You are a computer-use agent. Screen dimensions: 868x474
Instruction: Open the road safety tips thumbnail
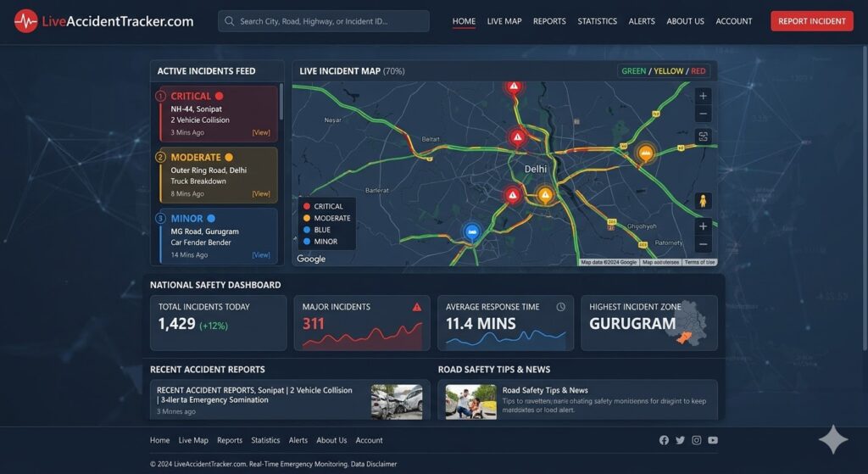pyautogui.click(x=471, y=401)
